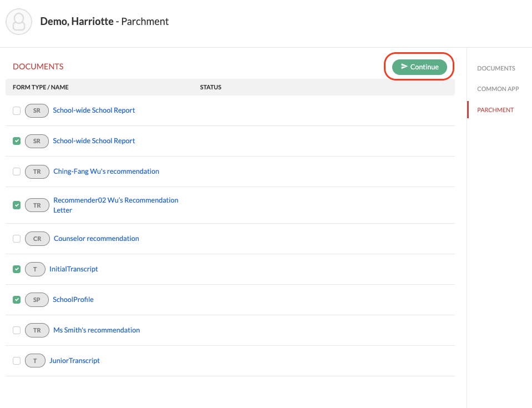This screenshot has height=408, width=532.
Task: Open the checked School-wide School Report link
Action: (94, 141)
